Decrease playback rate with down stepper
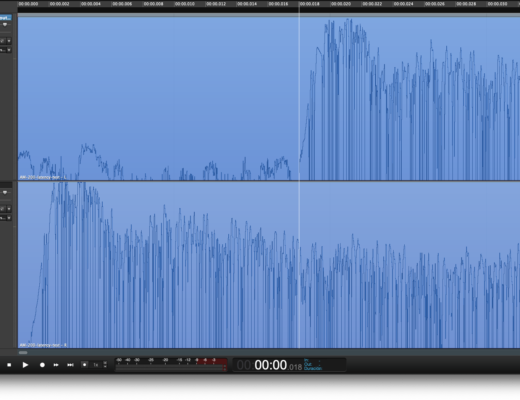This screenshot has height=400, width=520. click(105, 367)
